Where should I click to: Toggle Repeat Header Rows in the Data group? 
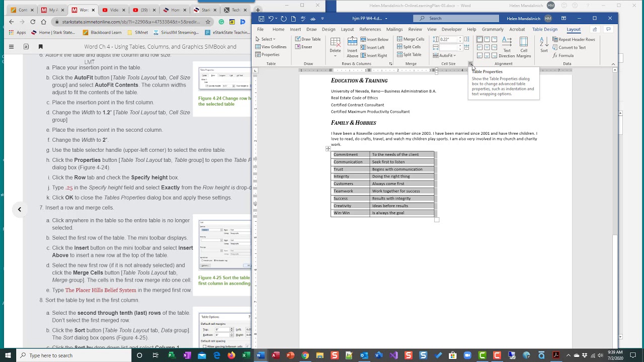pyautogui.click(x=573, y=39)
